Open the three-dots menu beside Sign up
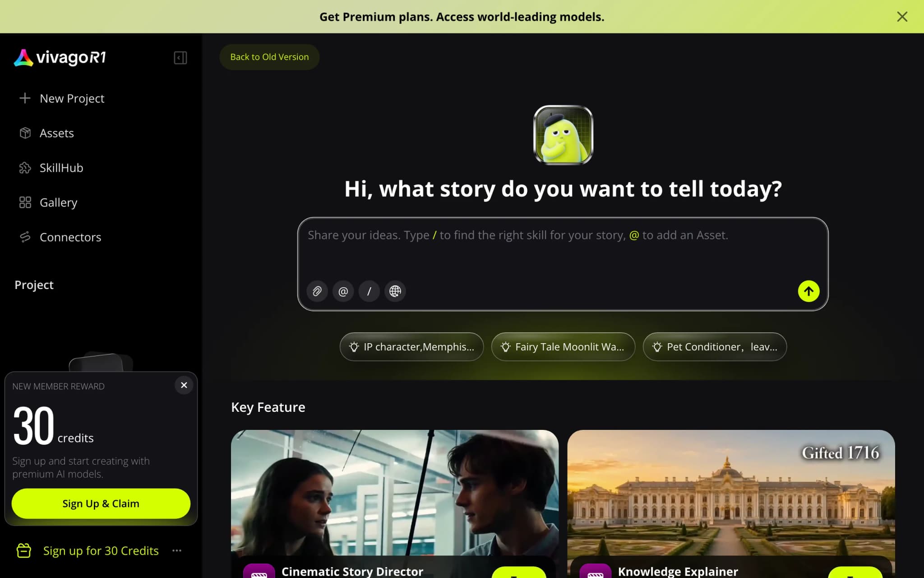Image resolution: width=924 pixels, height=578 pixels. (x=177, y=550)
